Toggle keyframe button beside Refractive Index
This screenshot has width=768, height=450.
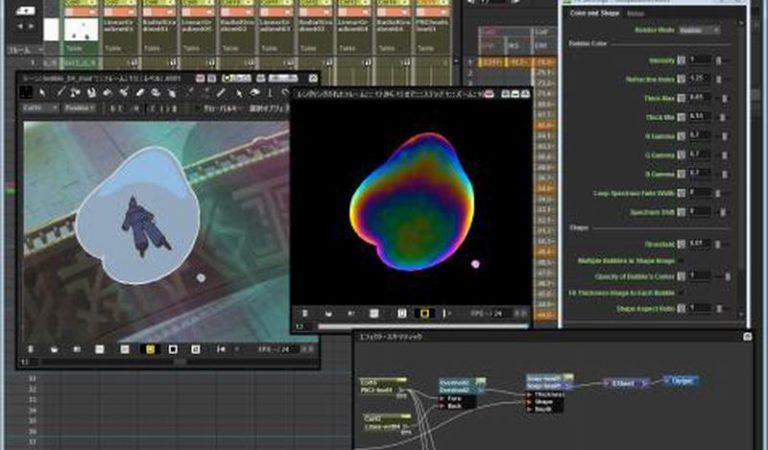681,79
